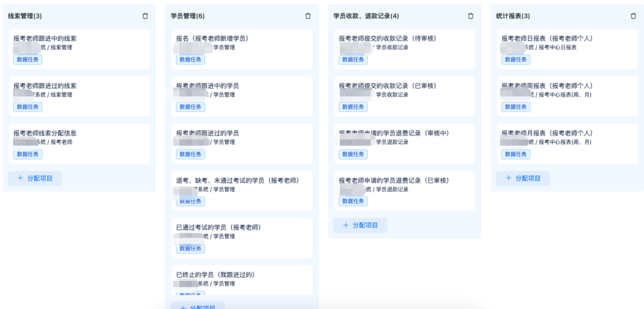Click 数据任务 tag on 报考老师跟进过的学员
The width and height of the screenshot is (644, 309).
click(x=191, y=154)
